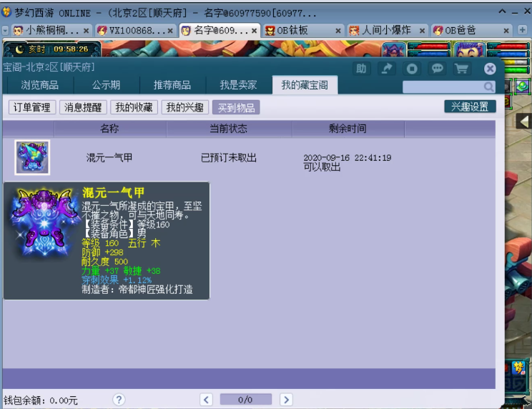Click the share arrow icon
Image resolution: width=532 pixels, height=409 pixels.
coord(387,69)
